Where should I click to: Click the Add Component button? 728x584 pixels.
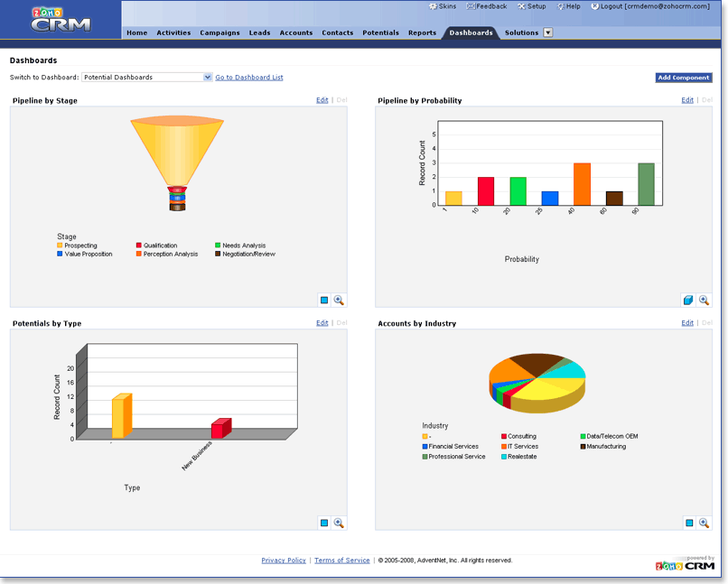(684, 78)
